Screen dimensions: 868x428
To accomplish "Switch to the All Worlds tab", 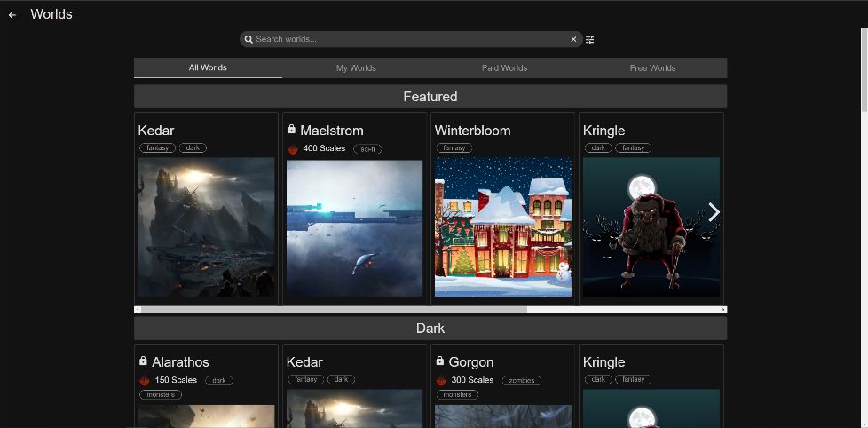I will (208, 67).
